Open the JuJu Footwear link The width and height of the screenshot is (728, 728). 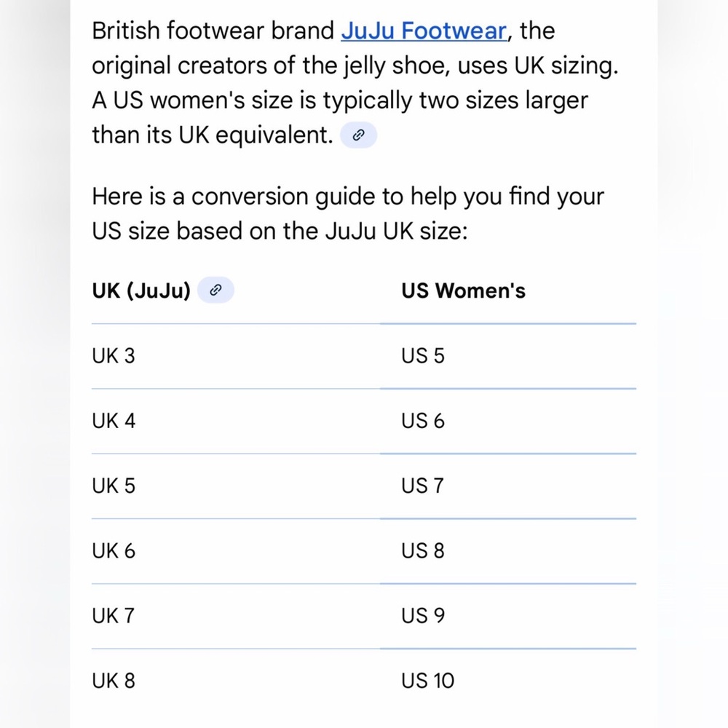(x=424, y=31)
